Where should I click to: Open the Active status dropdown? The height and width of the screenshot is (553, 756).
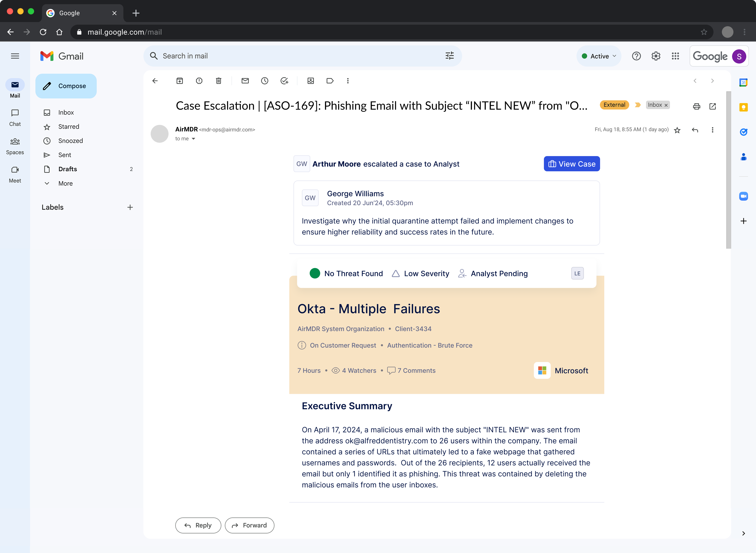pyautogui.click(x=599, y=56)
